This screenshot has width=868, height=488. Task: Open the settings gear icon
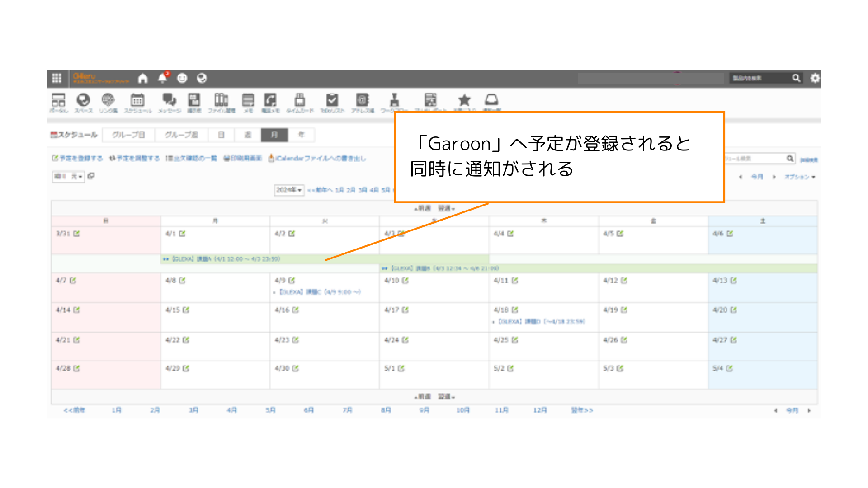[x=815, y=78]
